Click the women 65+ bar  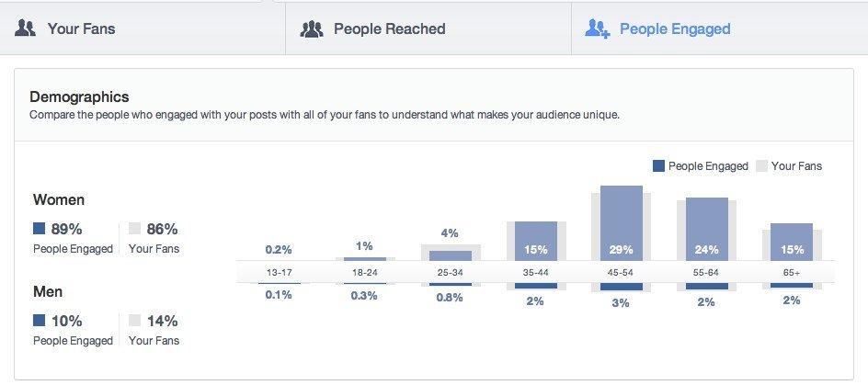pos(791,243)
